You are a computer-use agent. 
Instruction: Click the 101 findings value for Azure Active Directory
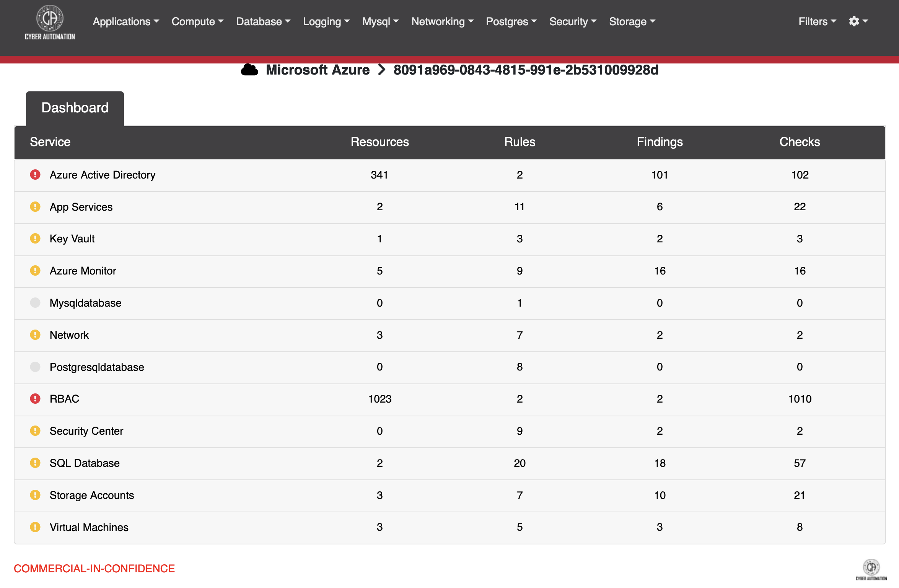coord(660,175)
